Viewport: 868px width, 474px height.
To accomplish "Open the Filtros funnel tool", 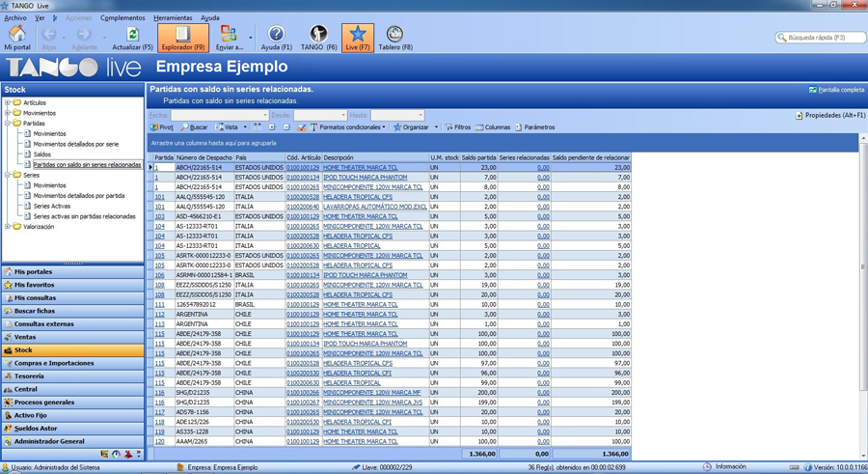I will [x=458, y=127].
